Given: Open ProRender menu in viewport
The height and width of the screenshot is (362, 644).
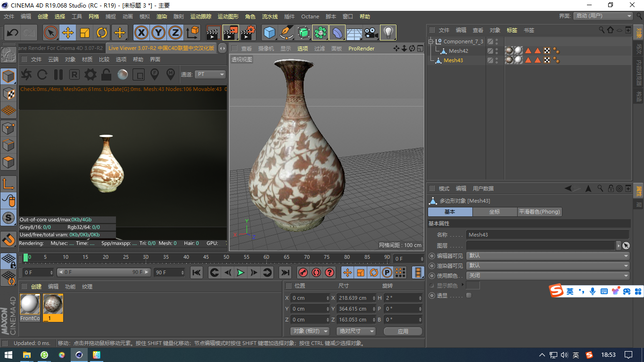Looking at the screenshot, I should [362, 49].
